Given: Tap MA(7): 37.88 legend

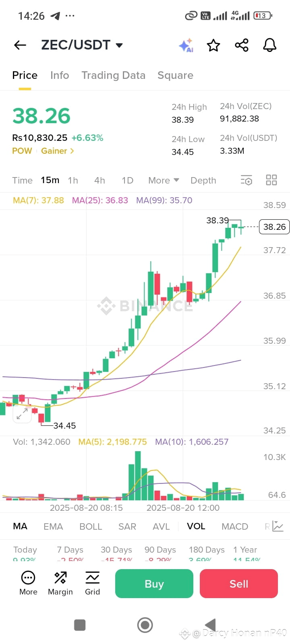Looking at the screenshot, I should point(38,200).
